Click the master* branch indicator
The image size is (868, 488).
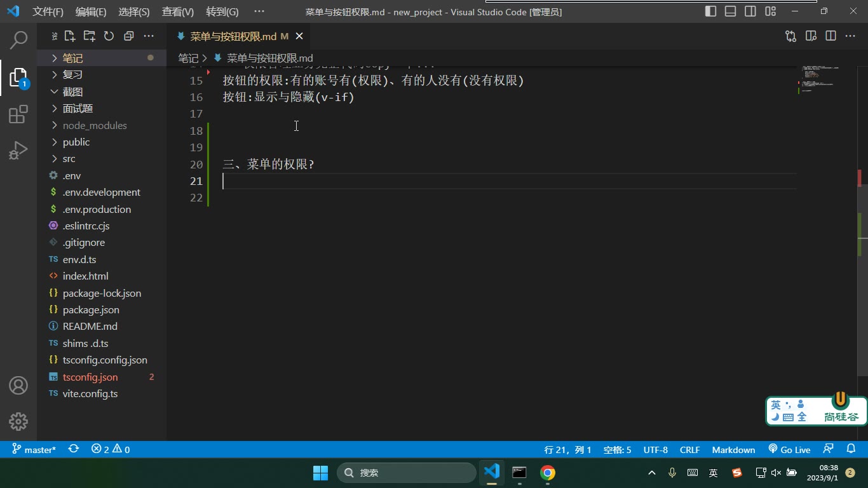34,449
